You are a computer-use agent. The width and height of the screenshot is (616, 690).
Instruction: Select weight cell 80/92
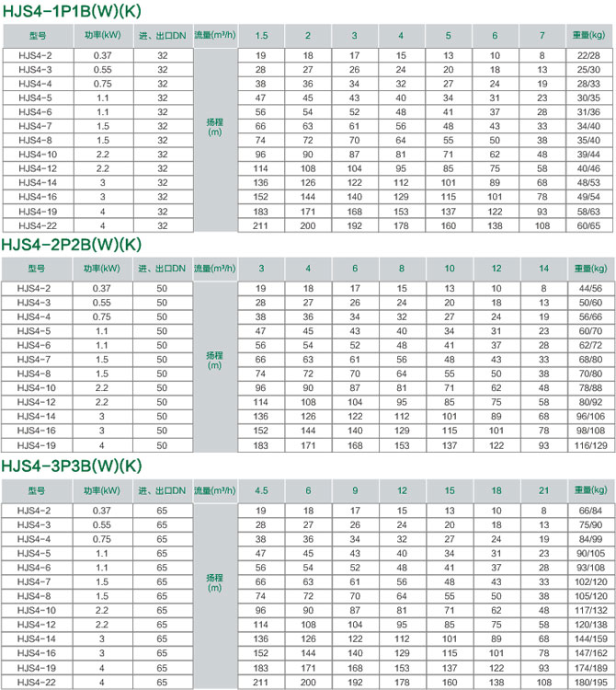click(590, 402)
